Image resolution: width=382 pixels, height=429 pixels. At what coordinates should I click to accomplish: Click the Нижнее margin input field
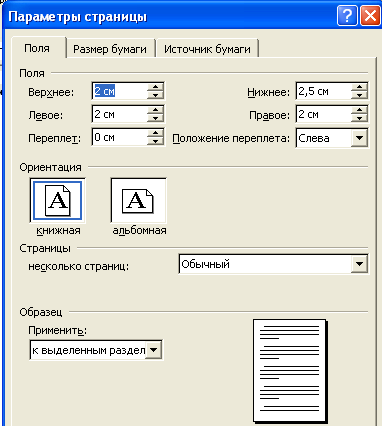click(323, 91)
